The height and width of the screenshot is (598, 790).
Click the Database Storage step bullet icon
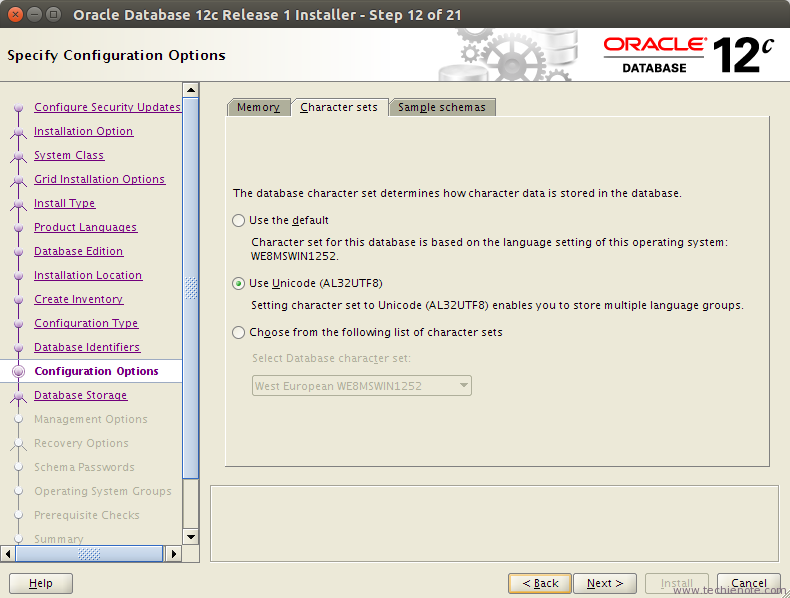[19, 395]
